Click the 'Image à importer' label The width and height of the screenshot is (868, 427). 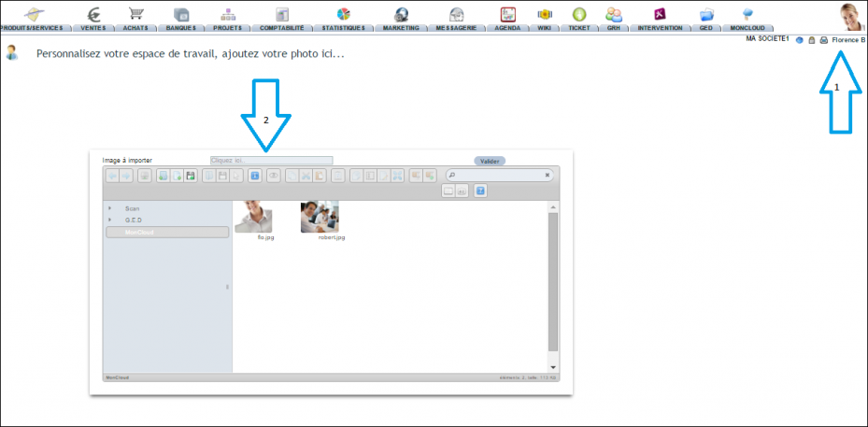click(127, 161)
